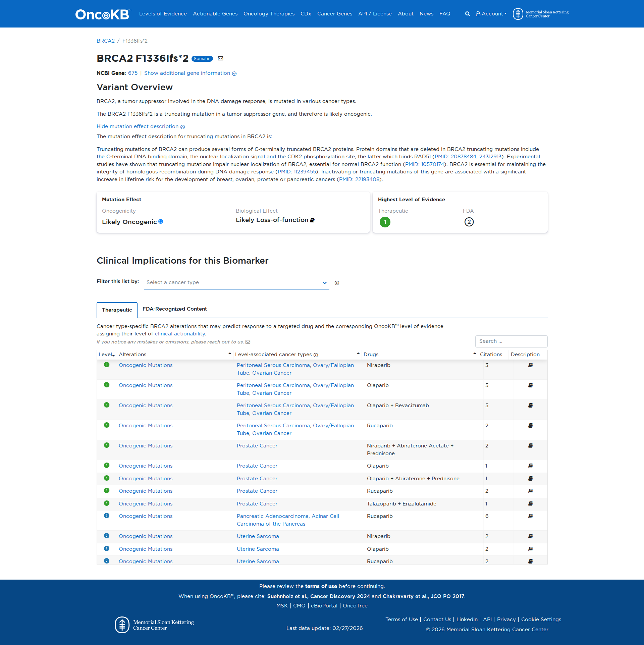Image resolution: width=644 pixels, height=645 pixels.
Task: Open the OncoKB home logo
Action: pos(102,14)
